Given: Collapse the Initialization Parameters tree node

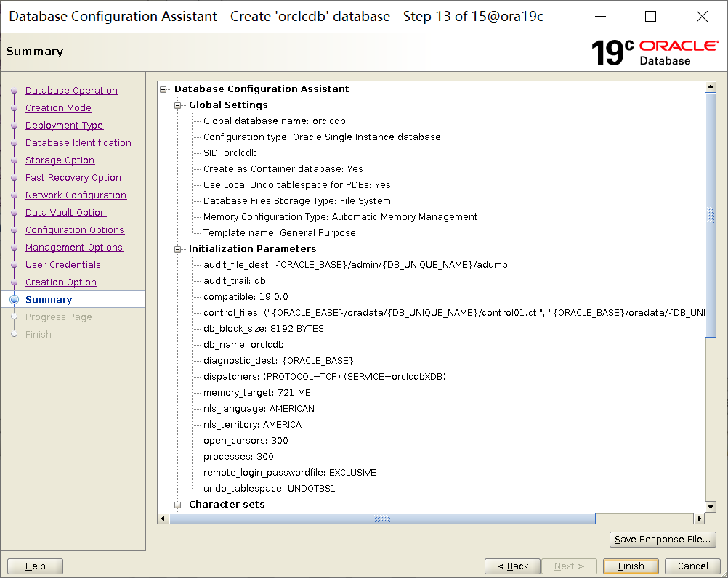Looking at the screenshot, I should [x=178, y=249].
